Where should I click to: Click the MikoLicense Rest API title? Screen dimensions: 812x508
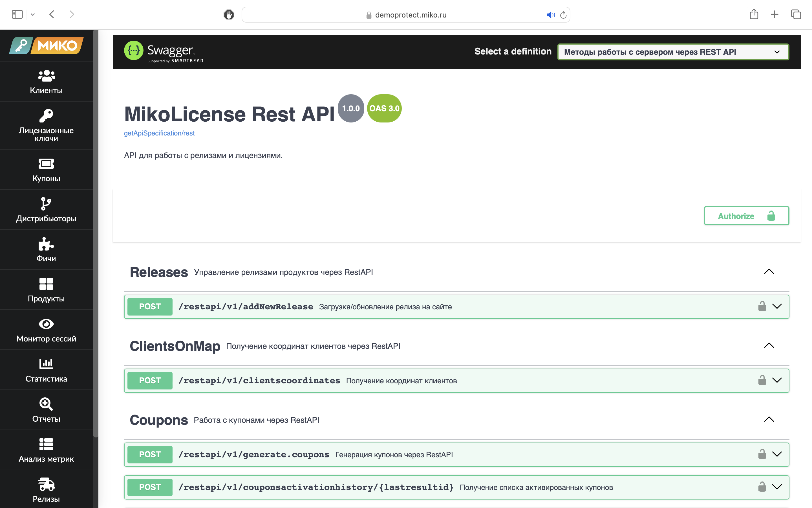[230, 114]
